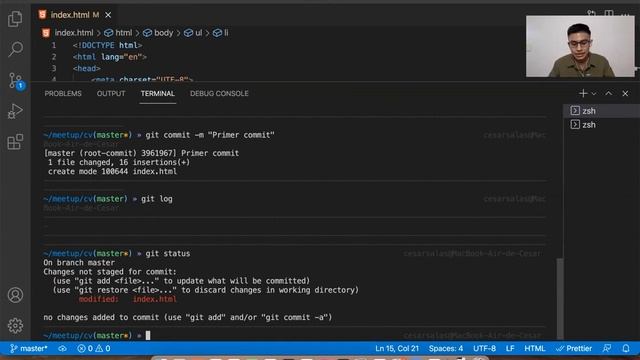This screenshot has width=640, height=360.
Task: Open the Explorer view in activity bar
Action: tap(15, 18)
